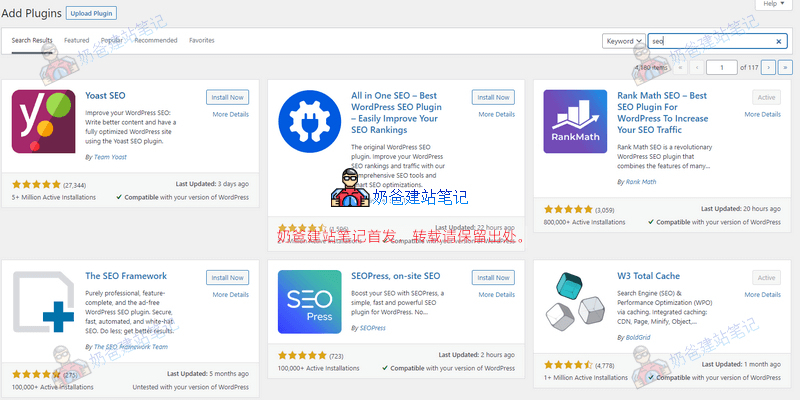This screenshot has height=400, width=800.
Task: Click the "5+ Million Active Installations" text
Action: 54,197
